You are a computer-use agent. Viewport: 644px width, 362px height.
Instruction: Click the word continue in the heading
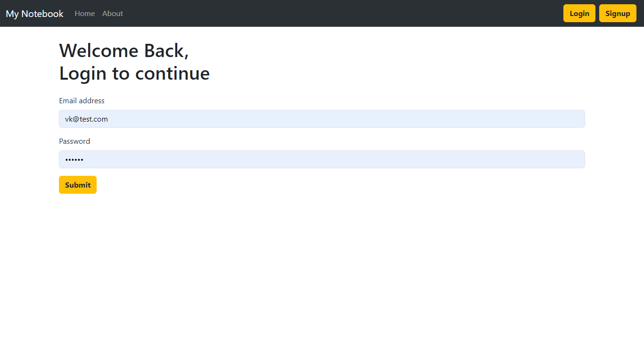pos(173,73)
